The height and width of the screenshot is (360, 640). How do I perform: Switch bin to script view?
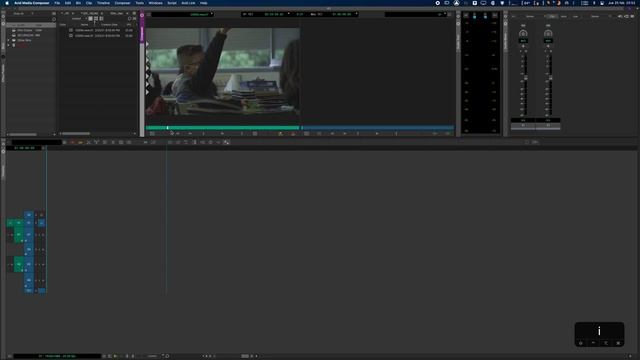101,18
